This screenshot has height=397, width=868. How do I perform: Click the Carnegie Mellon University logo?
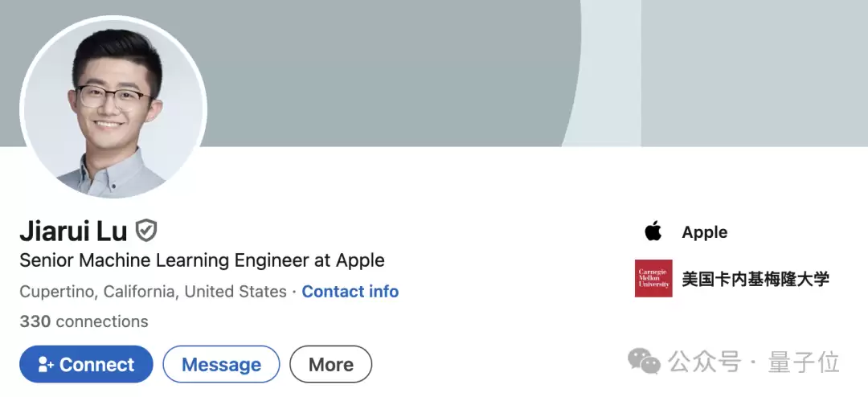coord(653,279)
